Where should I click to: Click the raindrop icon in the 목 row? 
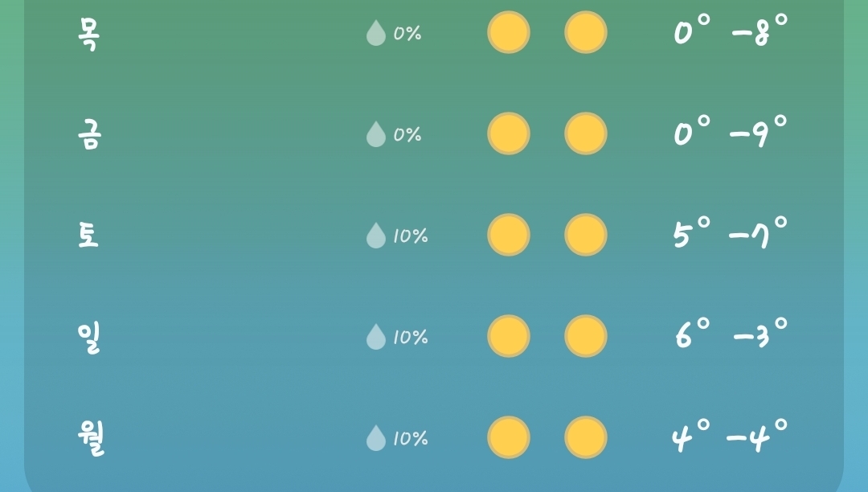point(375,34)
